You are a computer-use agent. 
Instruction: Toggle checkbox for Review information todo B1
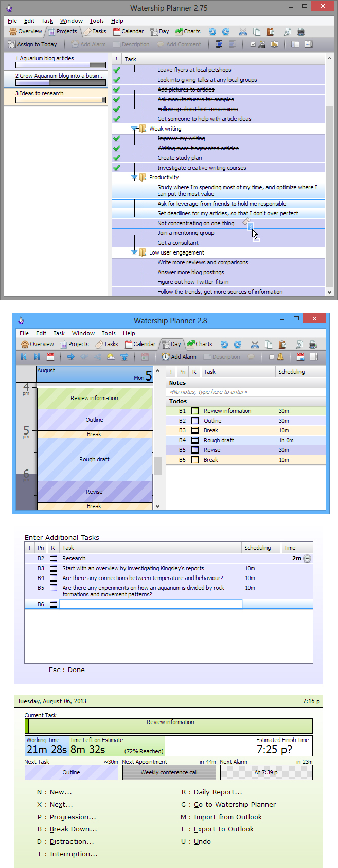[x=195, y=411]
